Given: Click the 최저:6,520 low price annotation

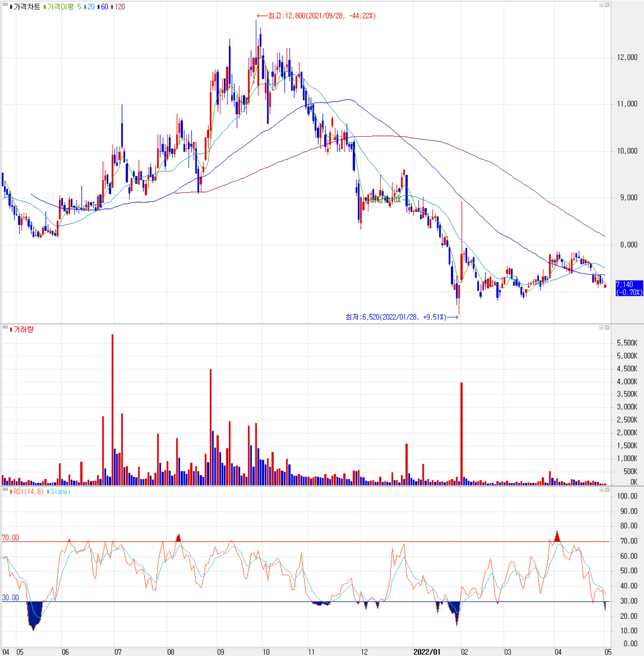Looking at the screenshot, I should [x=402, y=317].
